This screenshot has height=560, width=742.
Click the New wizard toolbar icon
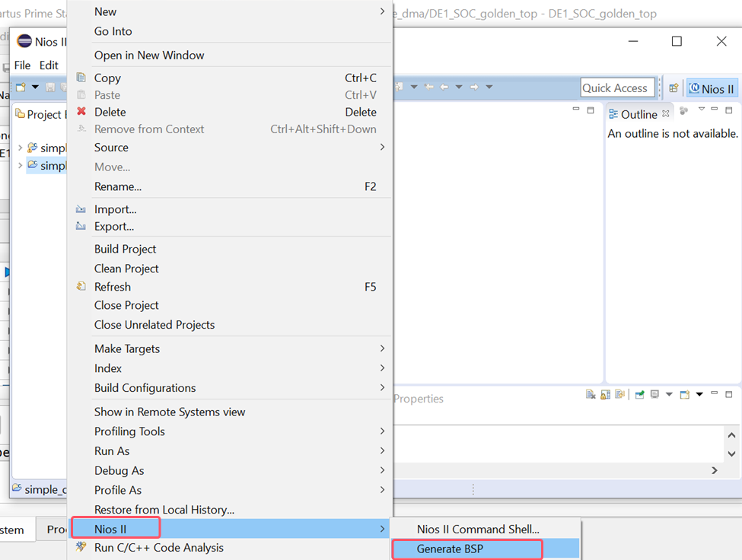21,87
